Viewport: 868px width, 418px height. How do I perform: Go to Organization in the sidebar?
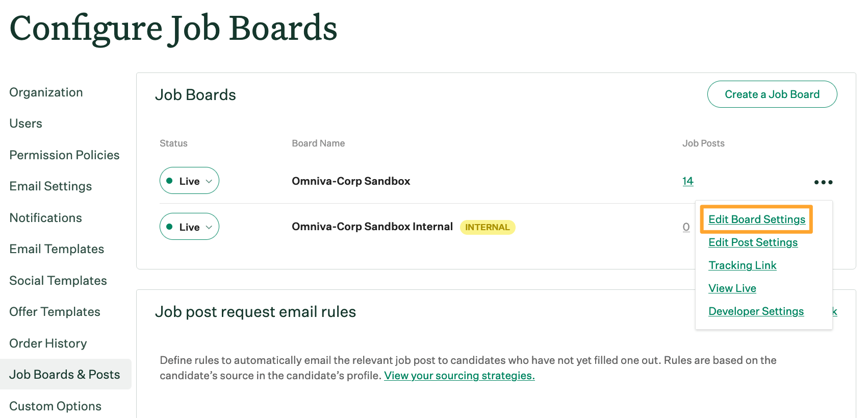coord(46,92)
